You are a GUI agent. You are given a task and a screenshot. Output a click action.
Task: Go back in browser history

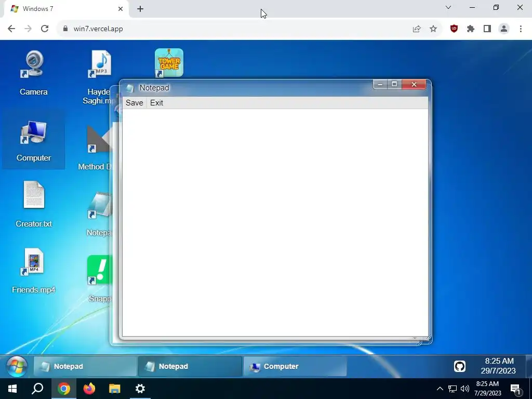click(11, 29)
